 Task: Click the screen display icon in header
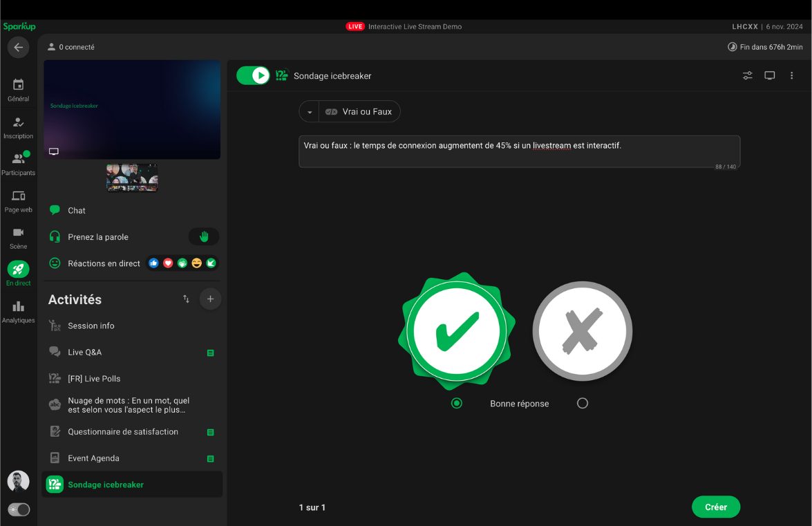click(x=769, y=75)
